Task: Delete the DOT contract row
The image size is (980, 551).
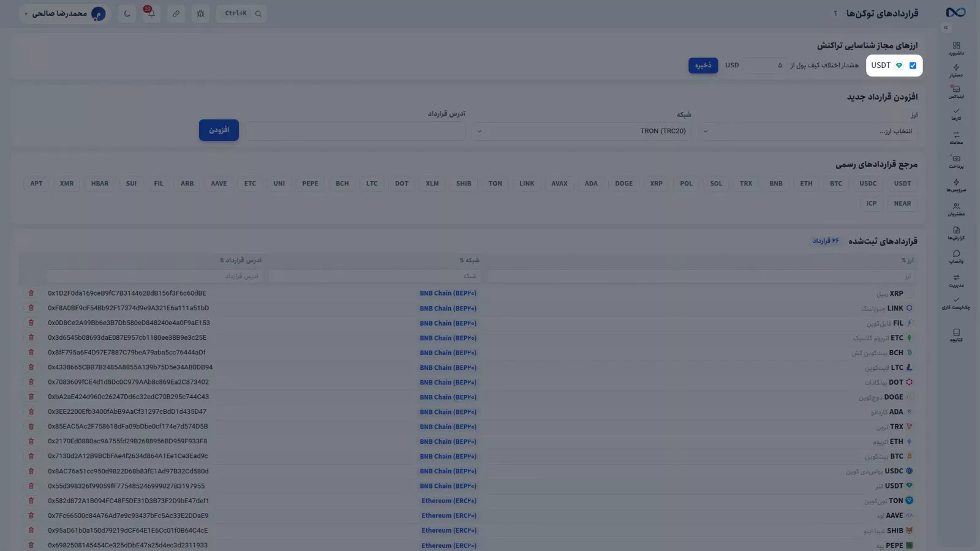Action: [x=31, y=382]
